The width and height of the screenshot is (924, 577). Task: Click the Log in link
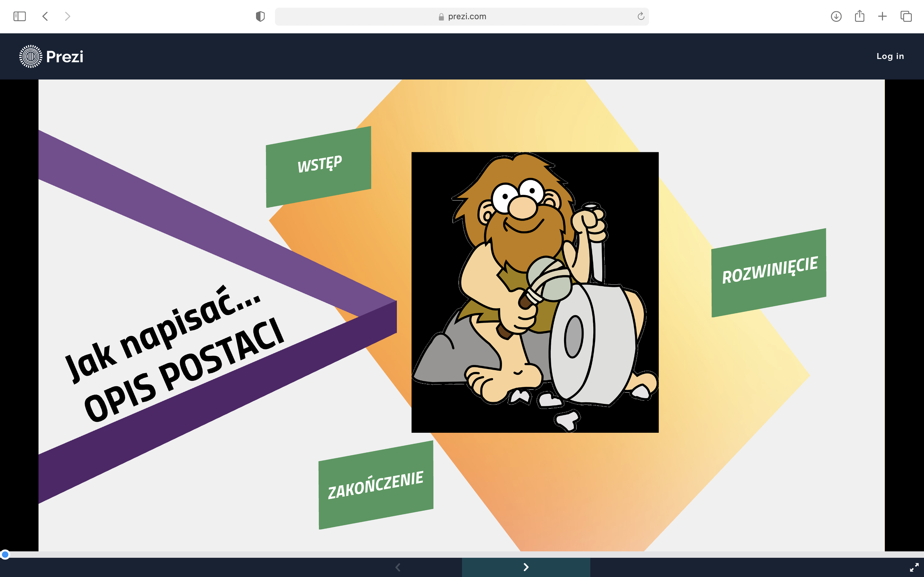click(890, 56)
